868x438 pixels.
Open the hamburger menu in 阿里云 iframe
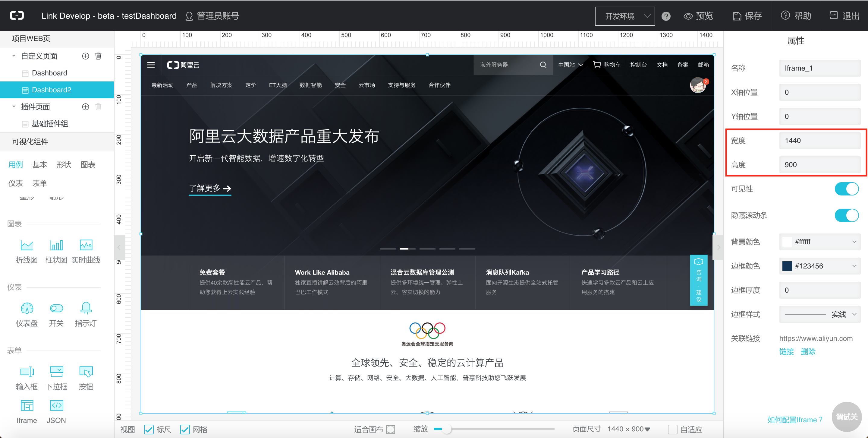151,65
